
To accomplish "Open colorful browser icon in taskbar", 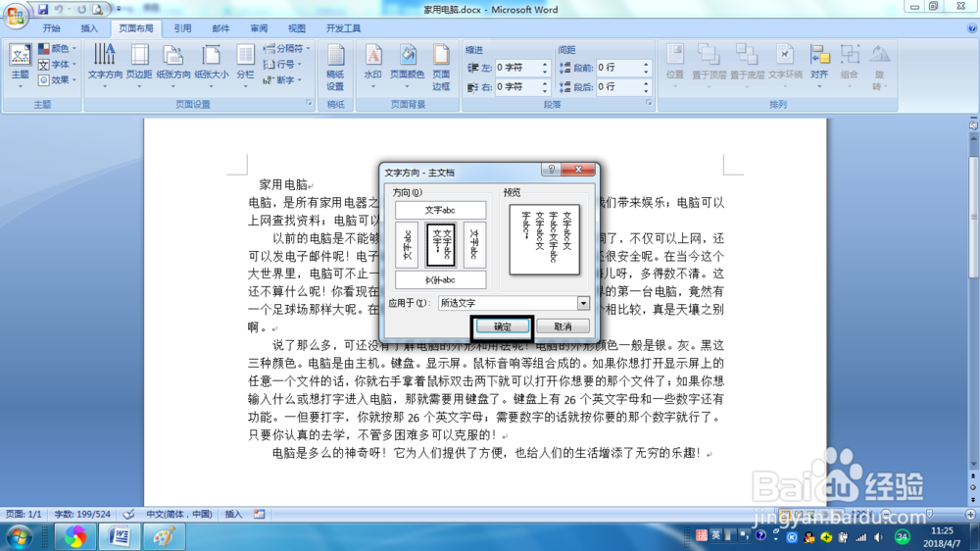I will click(x=75, y=537).
